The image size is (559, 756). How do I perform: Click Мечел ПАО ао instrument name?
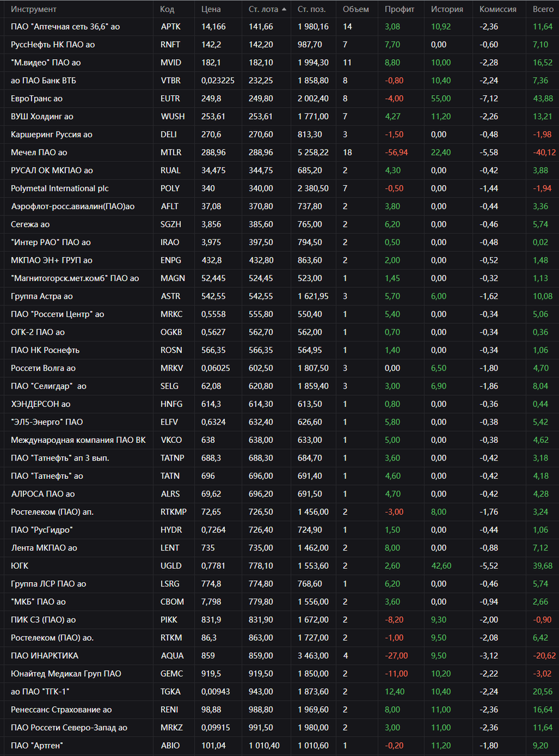pyautogui.click(x=39, y=152)
